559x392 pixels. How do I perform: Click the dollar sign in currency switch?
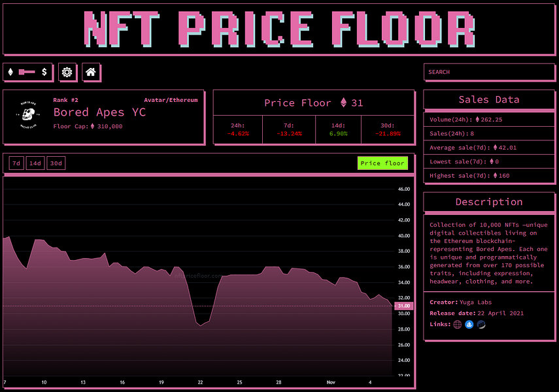(x=44, y=72)
